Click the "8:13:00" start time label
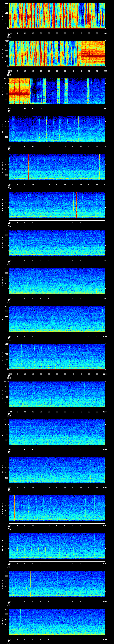114x644 pixels. pos(9,488)
